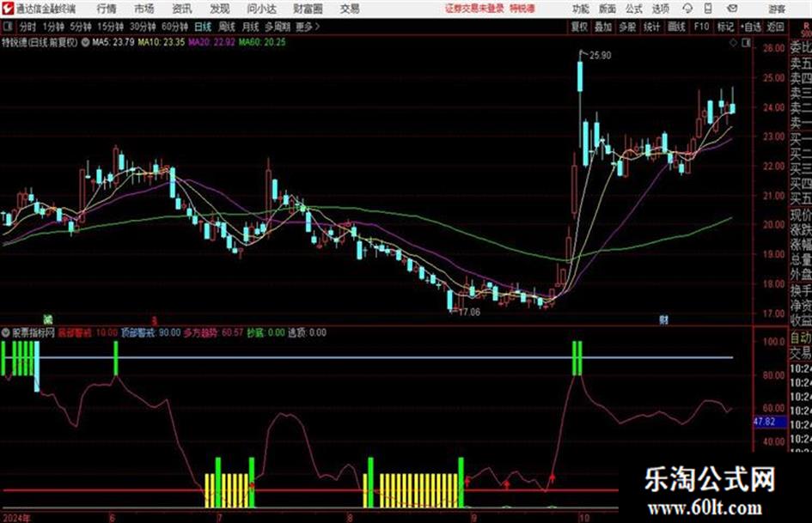The width and height of the screenshot is (812, 523).
Task: Open the 市场 menu
Action: (x=144, y=9)
